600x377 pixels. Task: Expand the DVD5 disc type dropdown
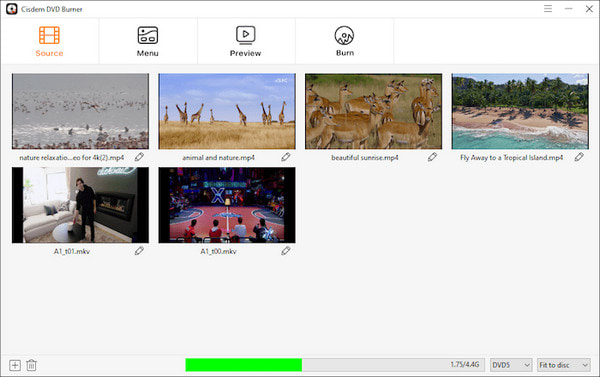click(511, 365)
